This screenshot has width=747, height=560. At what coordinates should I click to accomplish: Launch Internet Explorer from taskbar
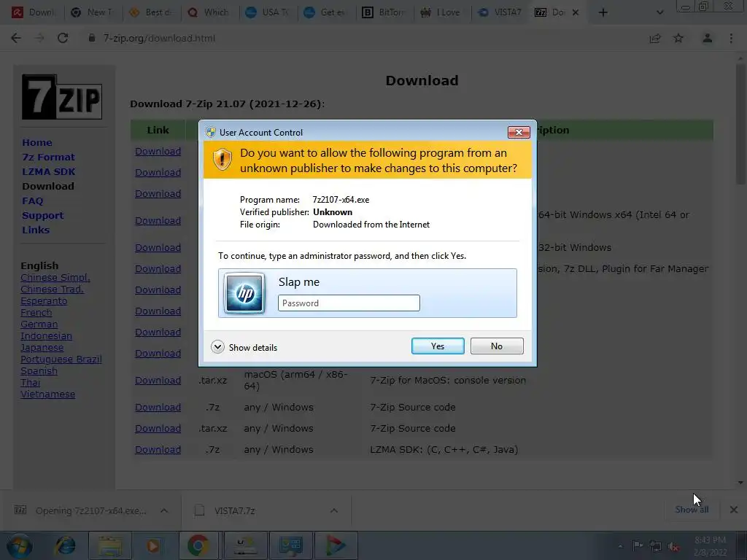[x=65, y=545]
